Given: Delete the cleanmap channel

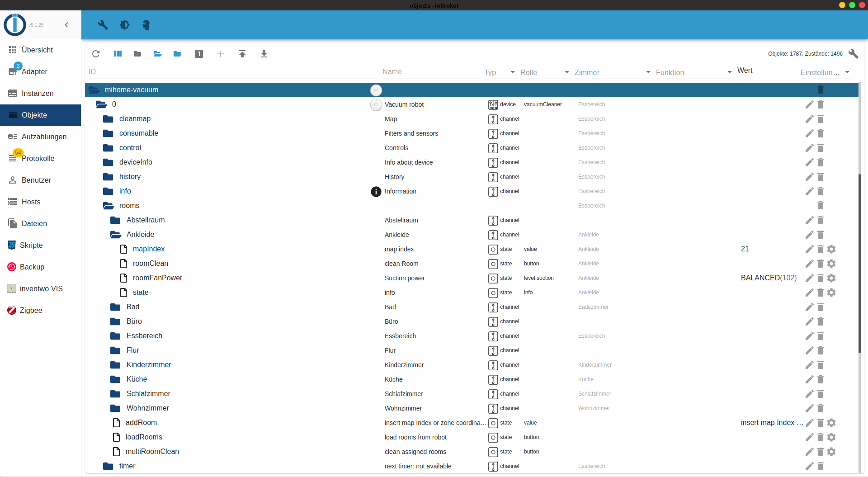Looking at the screenshot, I should click(821, 119).
